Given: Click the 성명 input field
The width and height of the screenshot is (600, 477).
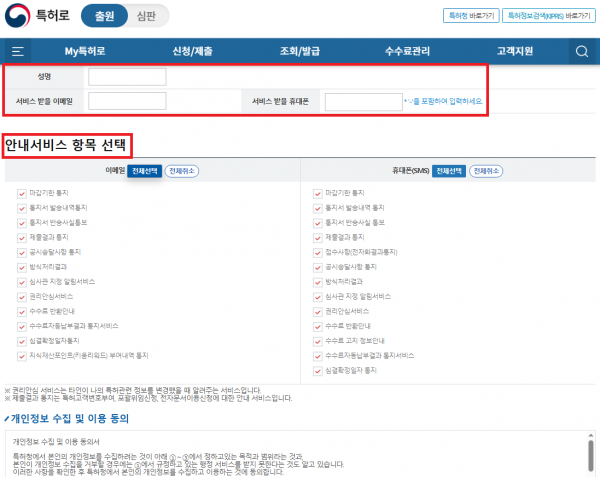Looking at the screenshot, I should click(127, 77).
